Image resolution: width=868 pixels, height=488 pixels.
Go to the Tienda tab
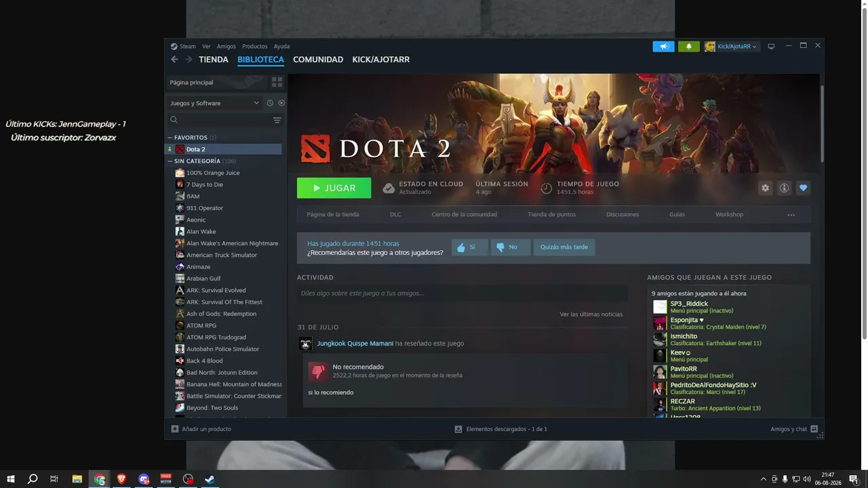coord(214,60)
